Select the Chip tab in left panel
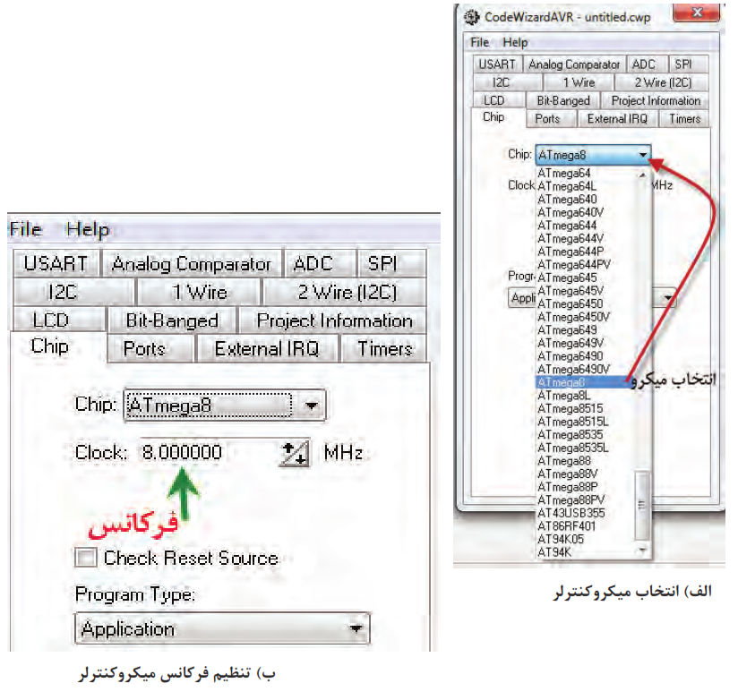Viewport: 738px width, 700px height. (x=58, y=346)
